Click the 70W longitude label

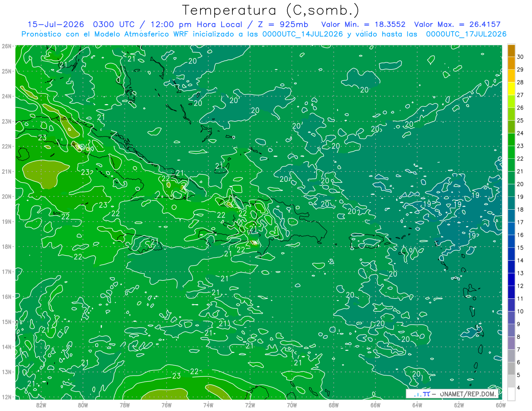point(292,405)
